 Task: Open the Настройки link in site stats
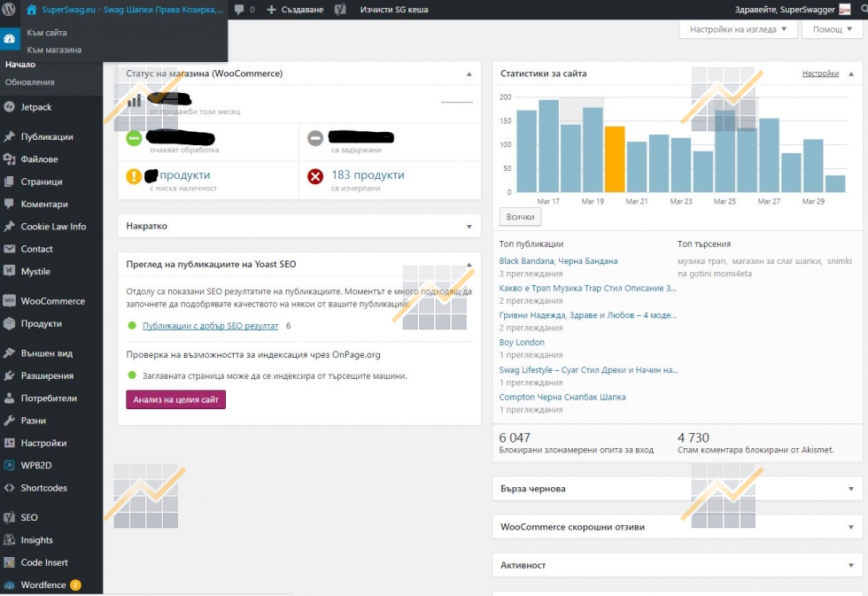click(820, 74)
